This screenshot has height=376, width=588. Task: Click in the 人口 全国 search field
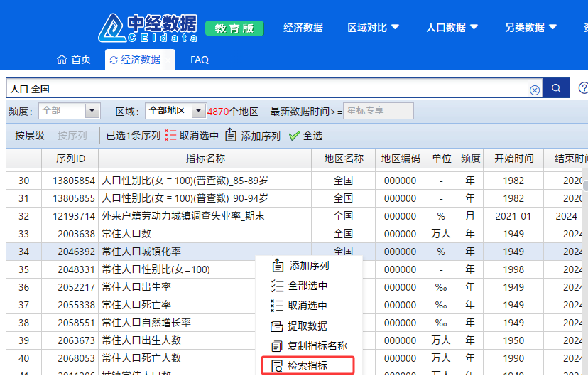coord(270,89)
